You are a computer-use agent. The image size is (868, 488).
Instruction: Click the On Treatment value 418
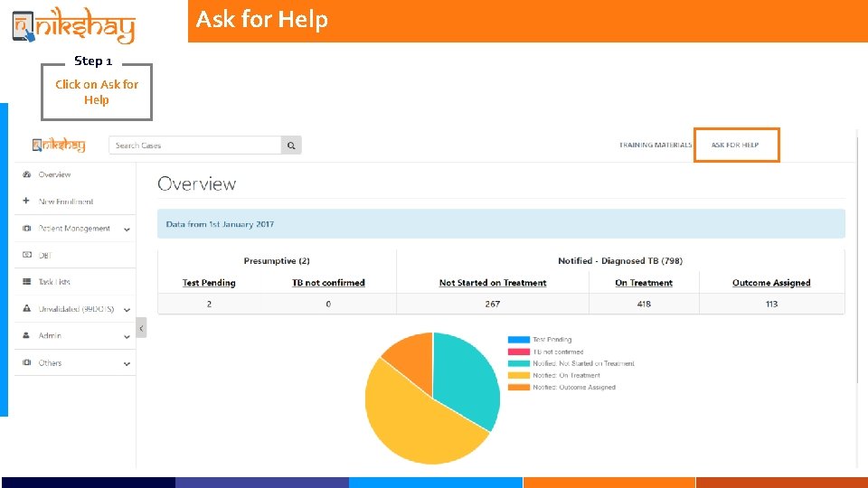644,304
